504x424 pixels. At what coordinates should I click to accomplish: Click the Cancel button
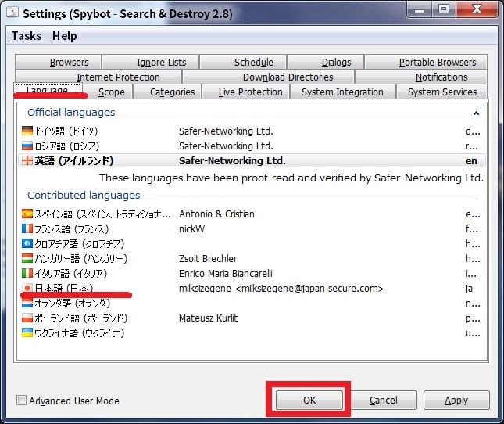click(383, 400)
